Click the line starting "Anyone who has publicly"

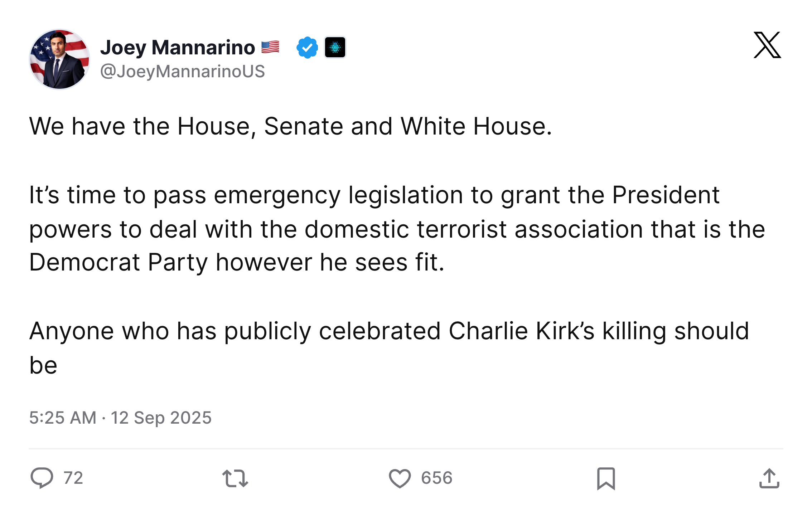coord(389,331)
